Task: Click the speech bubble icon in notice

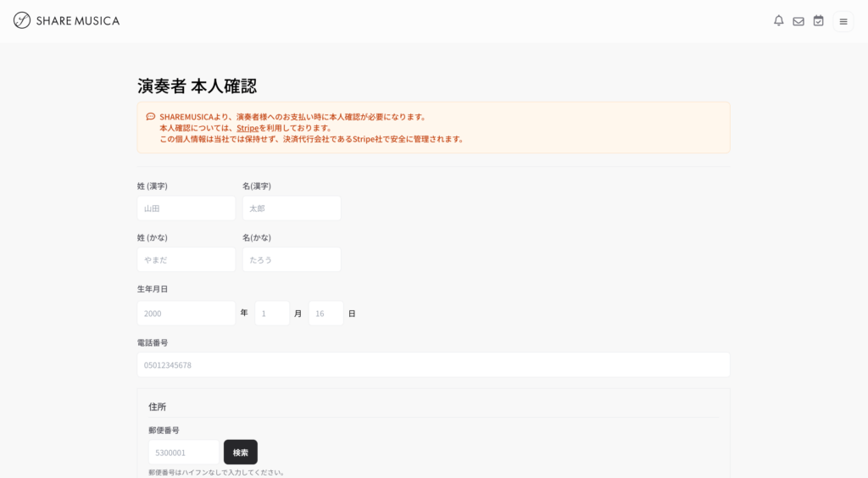Action: pyautogui.click(x=150, y=117)
